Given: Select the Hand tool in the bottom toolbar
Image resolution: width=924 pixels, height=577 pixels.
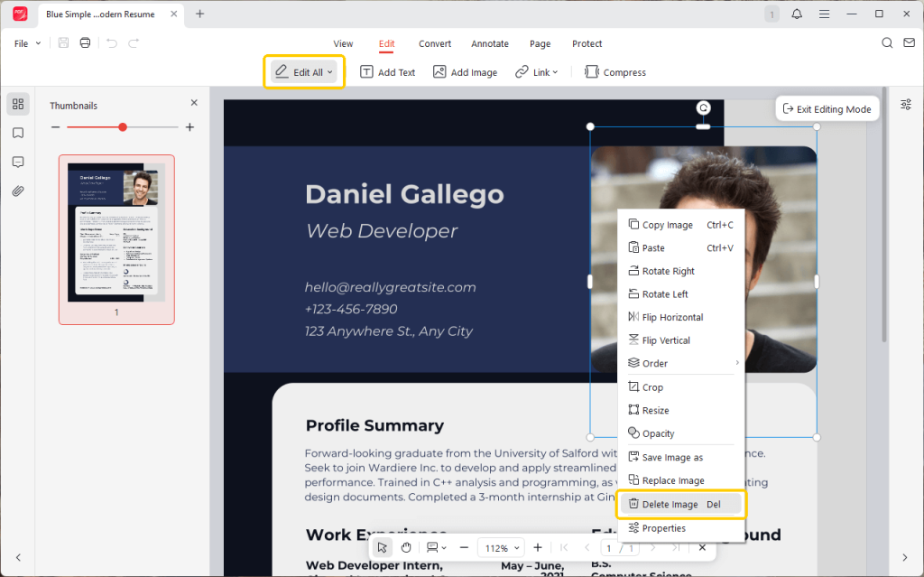Looking at the screenshot, I should click(405, 547).
